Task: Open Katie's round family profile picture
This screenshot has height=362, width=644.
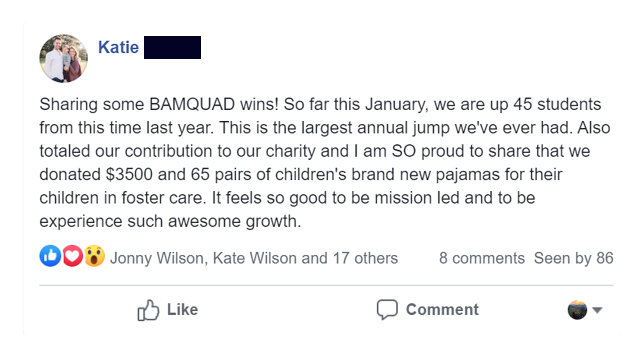Action: (x=63, y=58)
